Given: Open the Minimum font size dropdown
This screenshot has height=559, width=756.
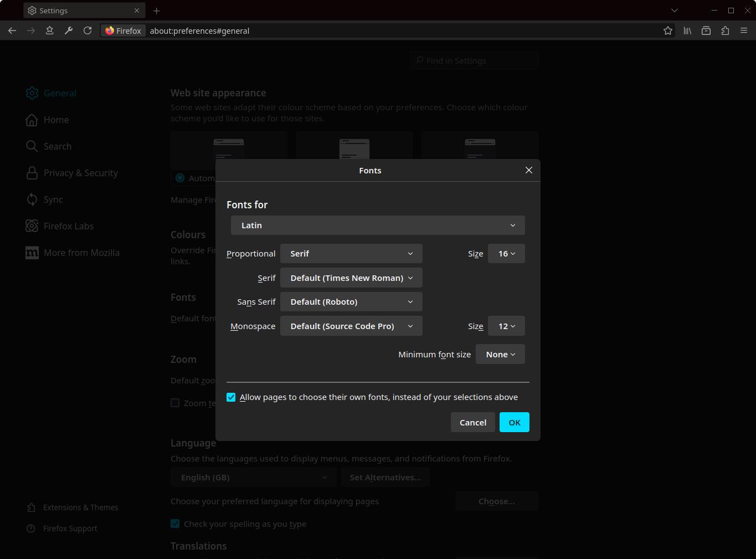Looking at the screenshot, I should pyautogui.click(x=500, y=355).
